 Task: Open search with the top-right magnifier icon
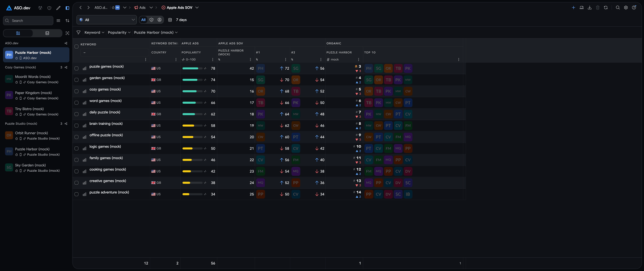618,8
